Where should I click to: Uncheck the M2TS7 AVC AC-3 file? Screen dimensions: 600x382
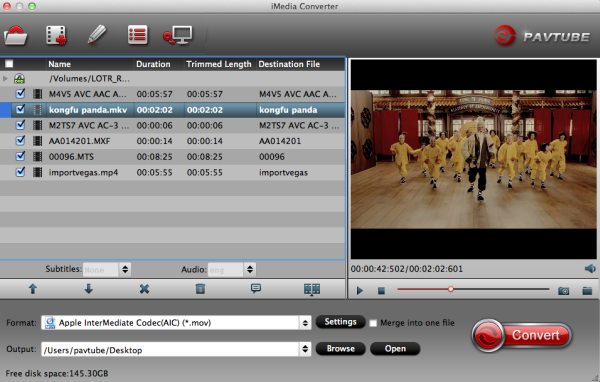(x=20, y=125)
